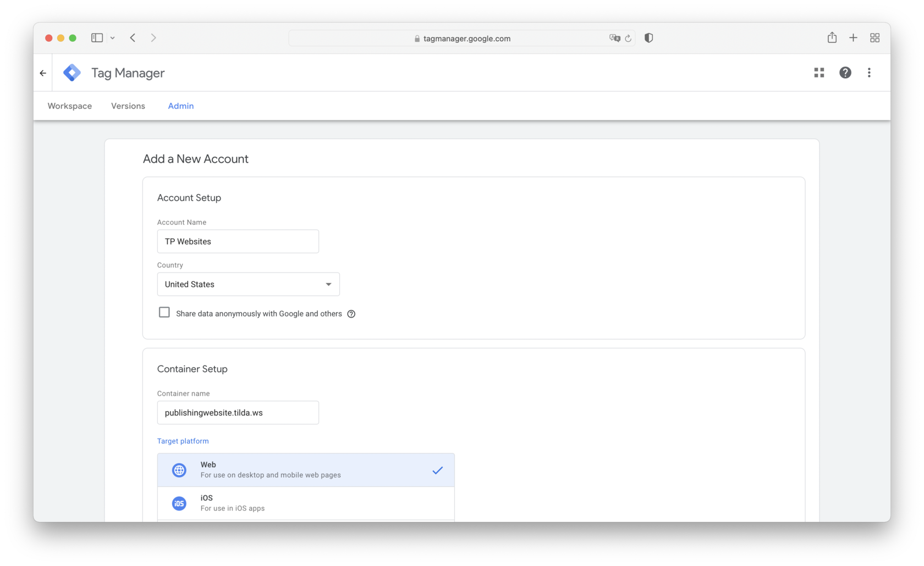
Task: Click the iOS platform icon
Action: [179, 503]
